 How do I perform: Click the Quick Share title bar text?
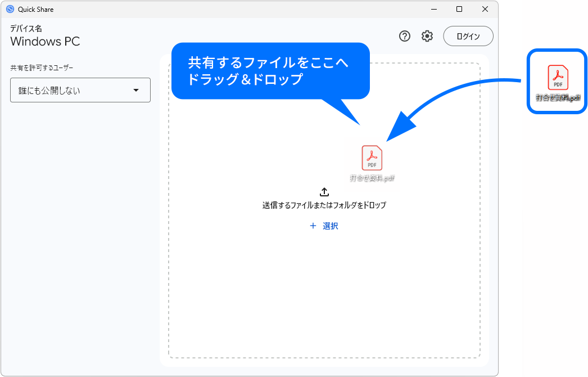pos(35,9)
